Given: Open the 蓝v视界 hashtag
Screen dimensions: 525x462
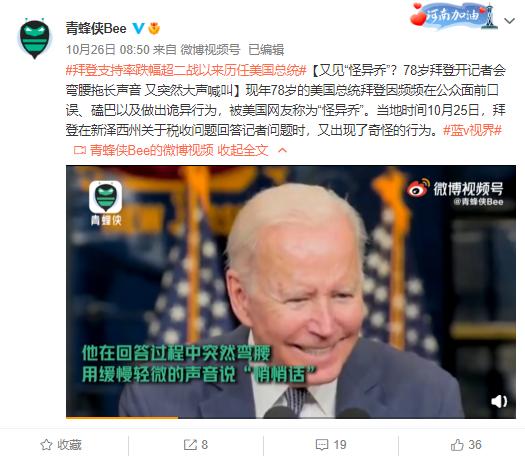Looking at the screenshot, I should (x=472, y=130).
